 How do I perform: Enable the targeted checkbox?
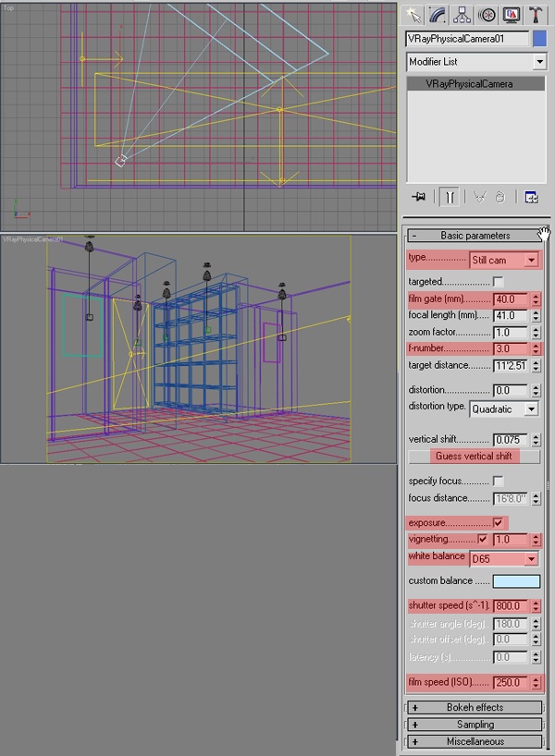tap(499, 281)
